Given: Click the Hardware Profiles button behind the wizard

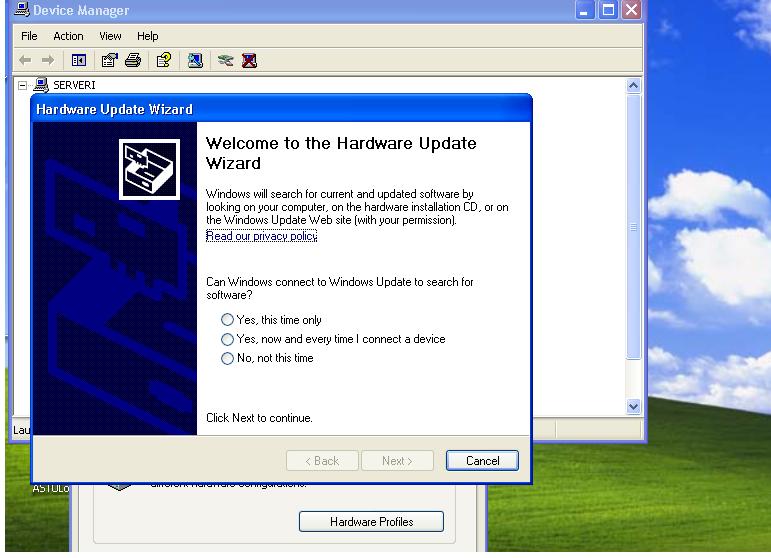Looking at the screenshot, I should [x=371, y=522].
